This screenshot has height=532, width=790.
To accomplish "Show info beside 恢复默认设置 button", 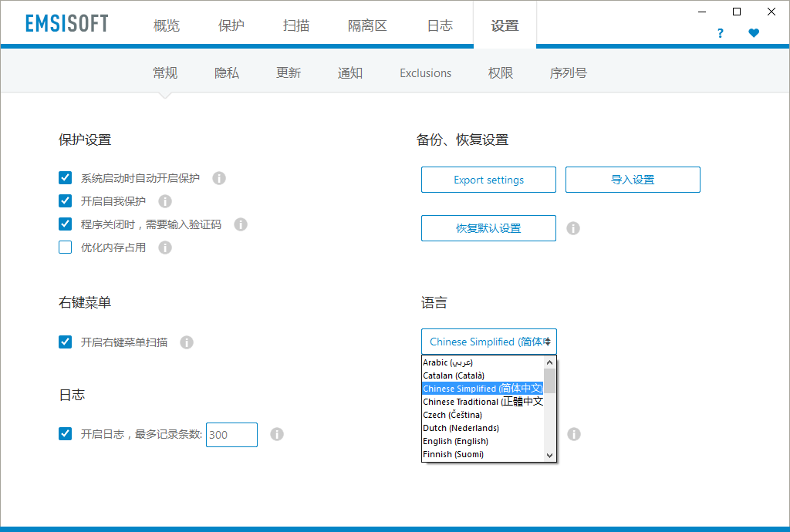I will 573,228.
